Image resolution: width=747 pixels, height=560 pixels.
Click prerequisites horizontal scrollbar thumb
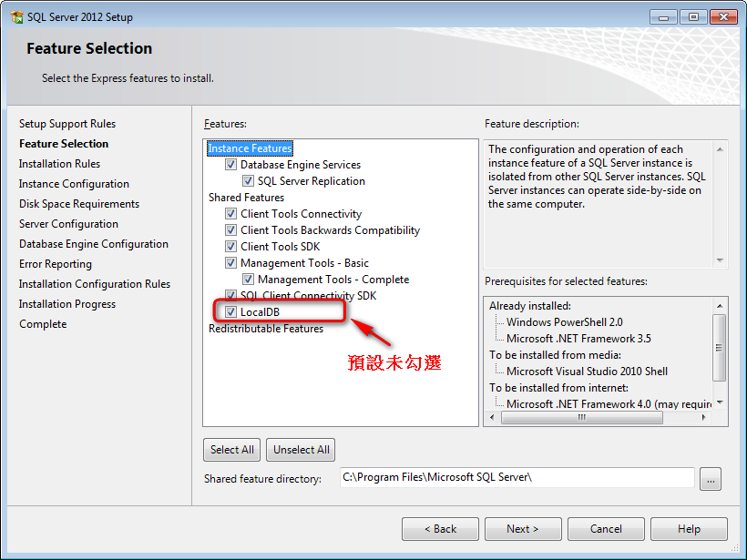[x=582, y=418]
